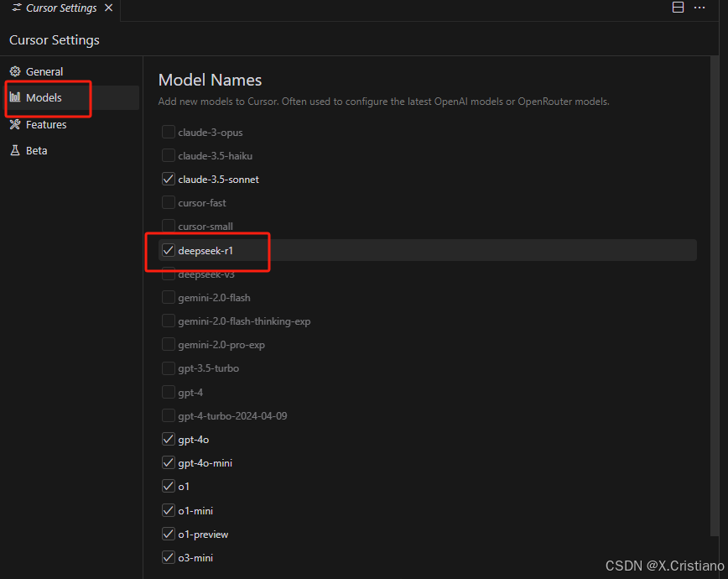This screenshot has height=579, width=728.
Task: Click the deepseek-r1 model name
Action: [x=205, y=251]
